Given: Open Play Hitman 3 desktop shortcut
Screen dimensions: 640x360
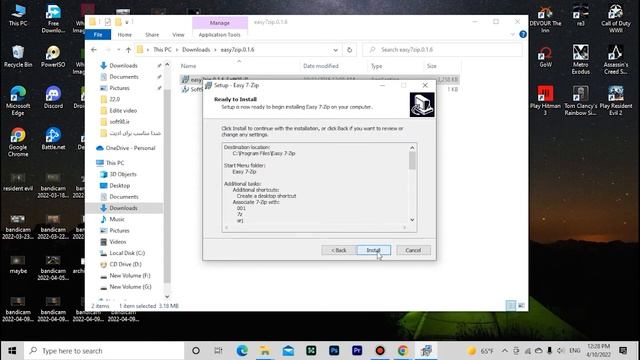Looking at the screenshot, I should pos(545,101).
